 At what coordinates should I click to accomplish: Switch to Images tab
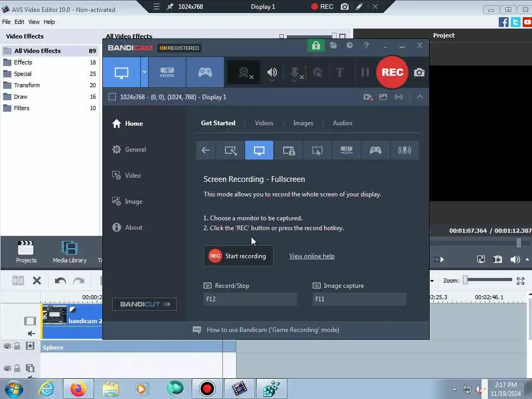[x=303, y=123]
